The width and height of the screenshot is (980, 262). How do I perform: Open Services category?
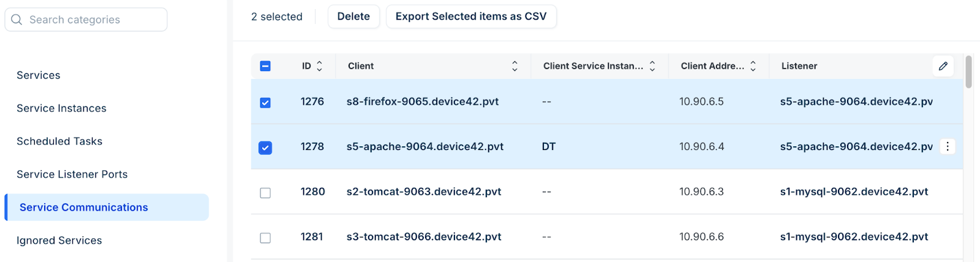39,75
